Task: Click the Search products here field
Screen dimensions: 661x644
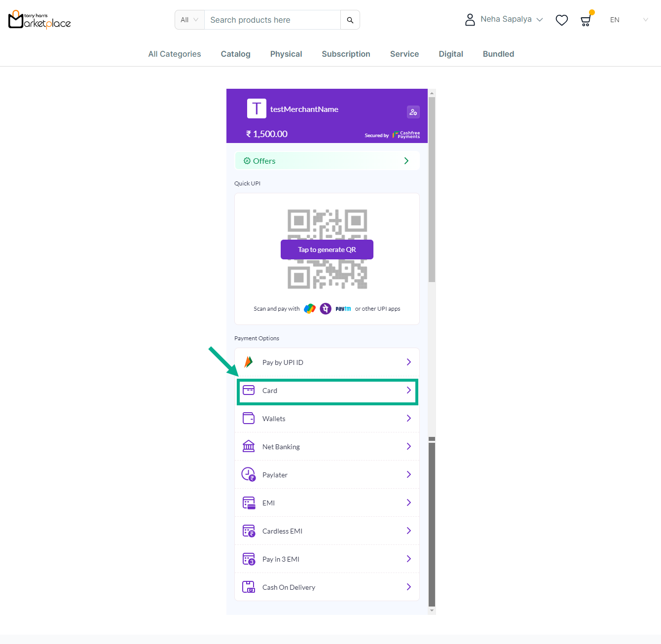Action: click(x=272, y=20)
